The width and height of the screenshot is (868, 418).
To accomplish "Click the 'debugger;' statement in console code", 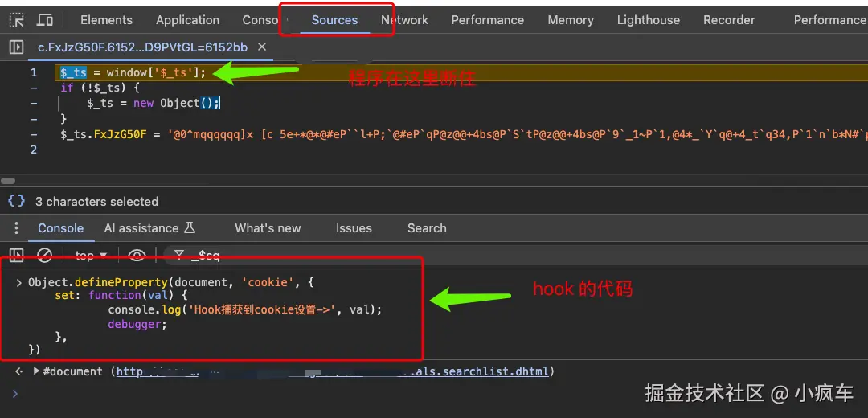I will [x=137, y=325].
